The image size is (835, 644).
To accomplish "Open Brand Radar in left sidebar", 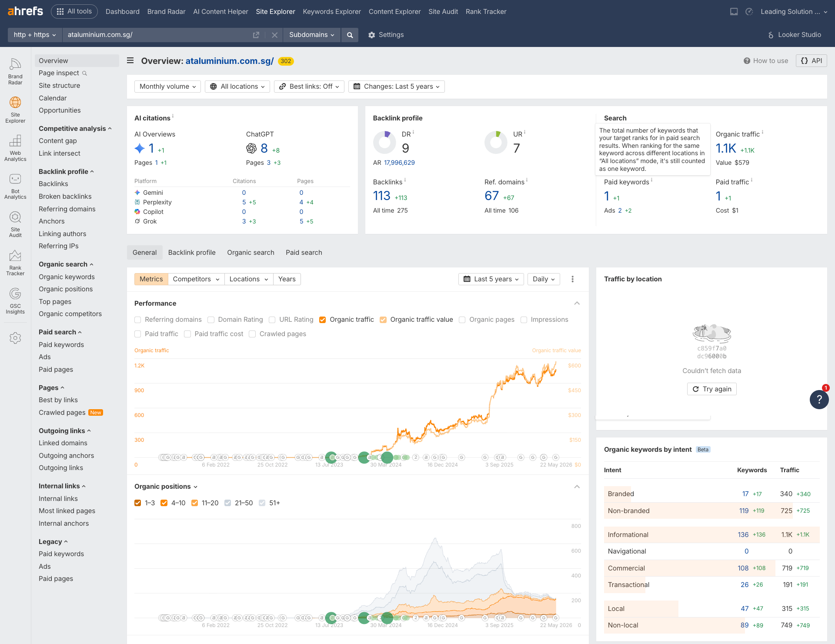I will [15, 72].
